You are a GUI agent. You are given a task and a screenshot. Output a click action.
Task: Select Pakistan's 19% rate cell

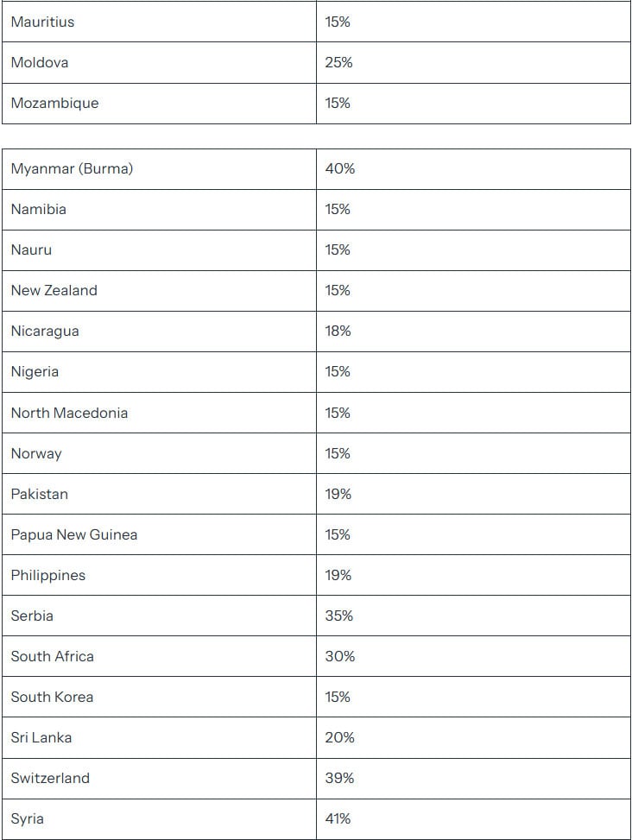click(338, 494)
